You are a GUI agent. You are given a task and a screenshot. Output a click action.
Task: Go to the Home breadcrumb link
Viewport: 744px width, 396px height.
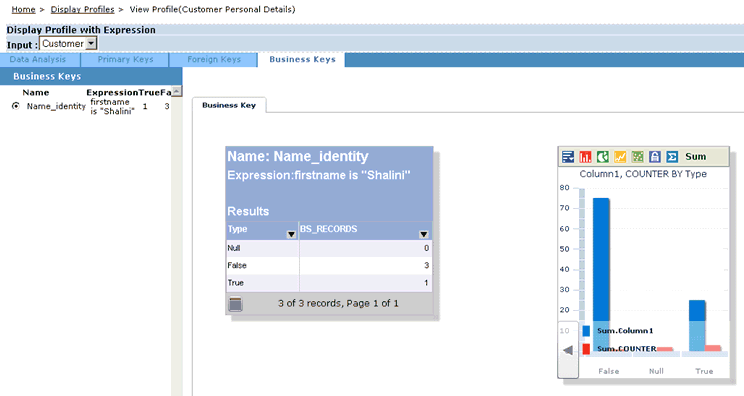click(23, 9)
